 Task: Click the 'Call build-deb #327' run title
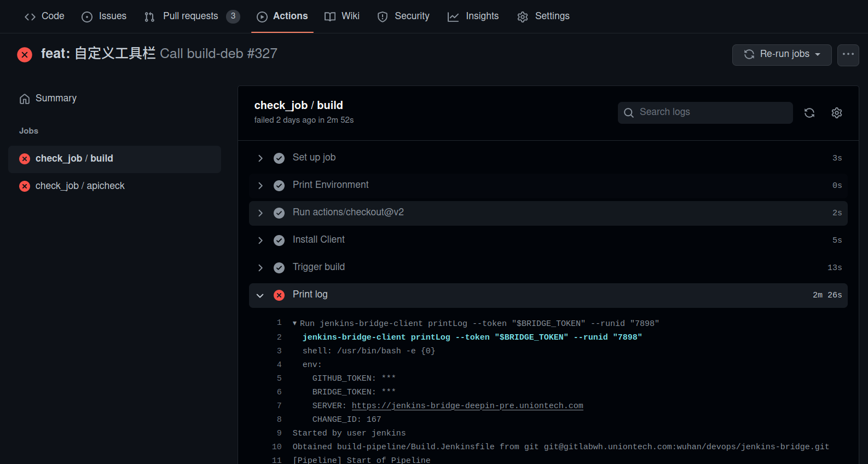point(218,54)
